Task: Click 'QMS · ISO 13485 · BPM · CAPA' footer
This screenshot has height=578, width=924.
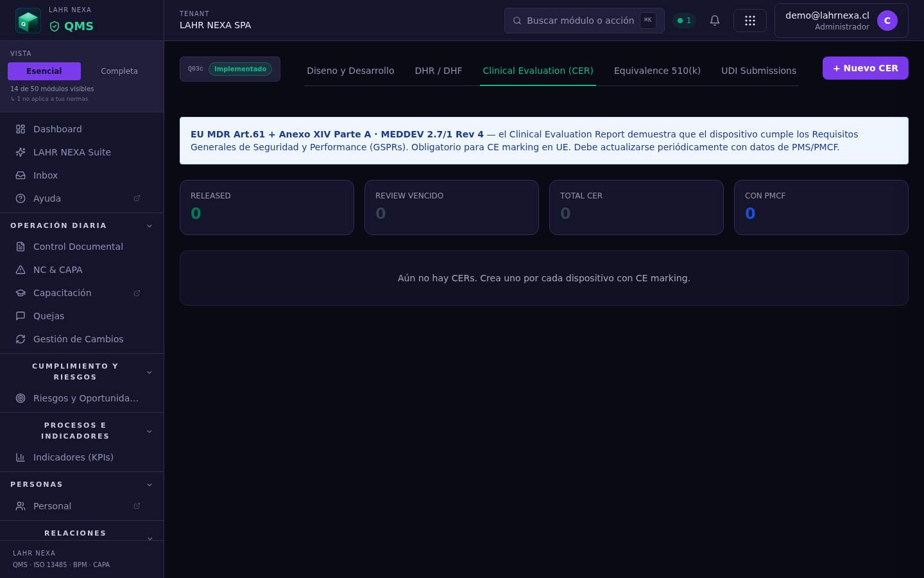Action: click(x=61, y=565)
